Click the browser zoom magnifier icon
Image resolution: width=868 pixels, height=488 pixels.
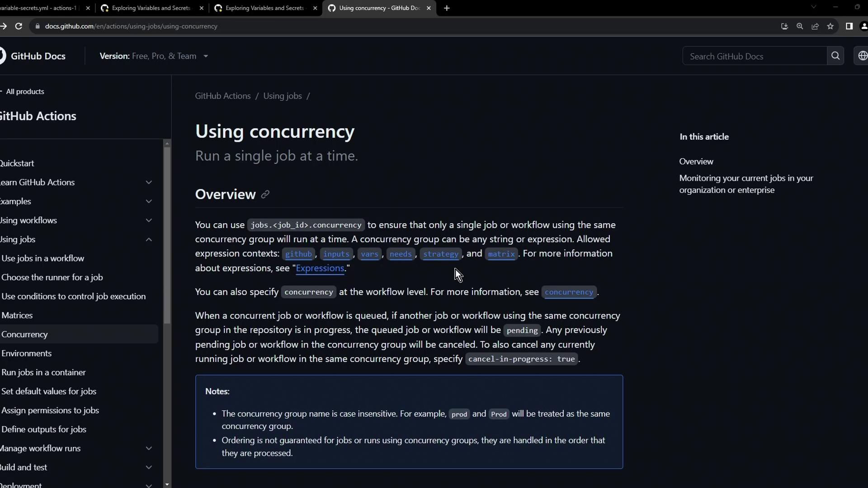pos(800,26)
